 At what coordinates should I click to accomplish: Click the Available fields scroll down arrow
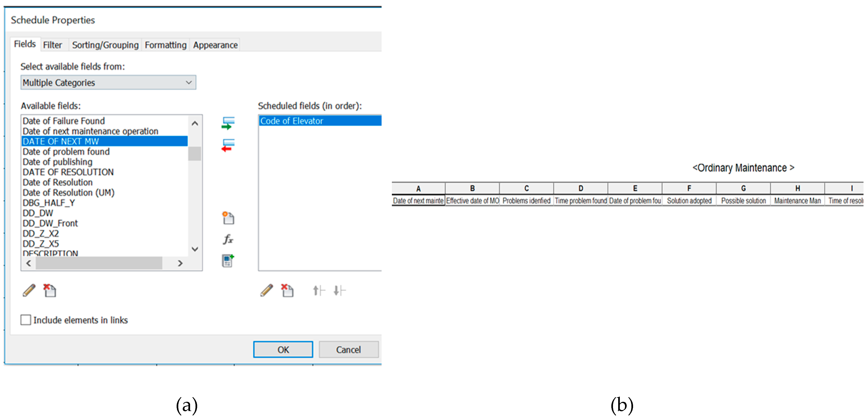pos(195,249)
